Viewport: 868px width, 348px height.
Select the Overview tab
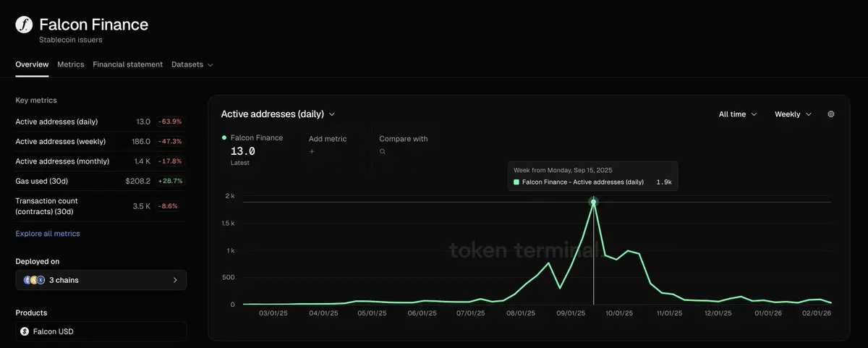32,64
